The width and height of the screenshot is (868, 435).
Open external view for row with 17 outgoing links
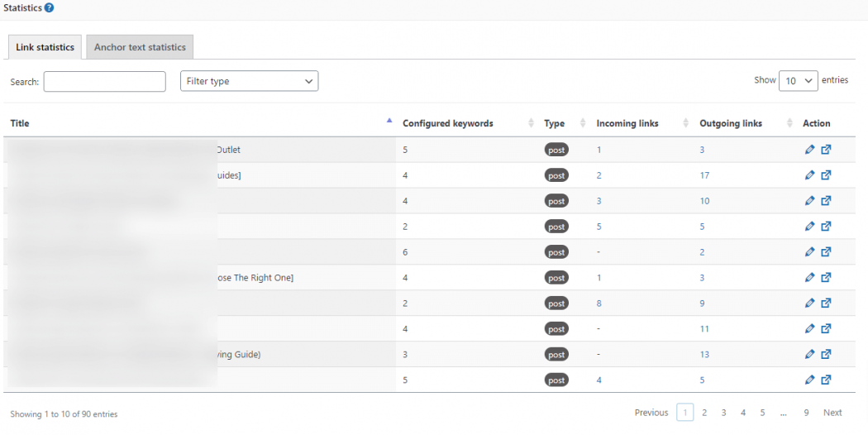click(826, 175)
